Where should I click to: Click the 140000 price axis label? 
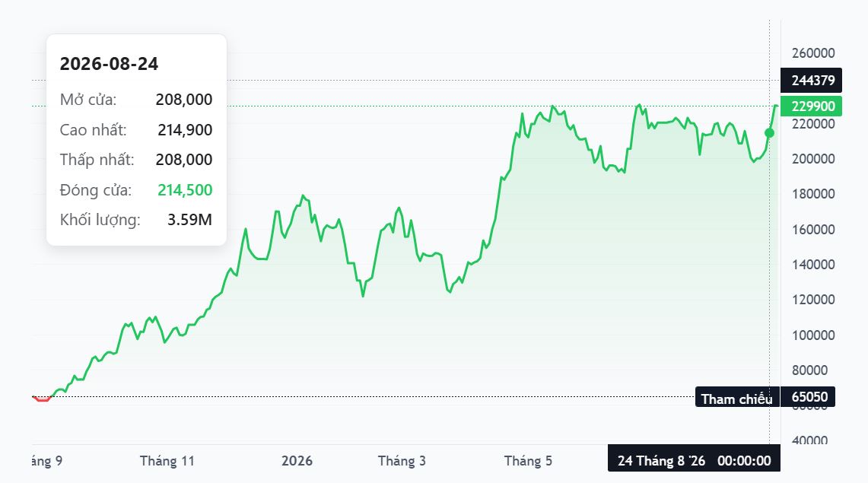pyautogui.click(x=813, y=265)
